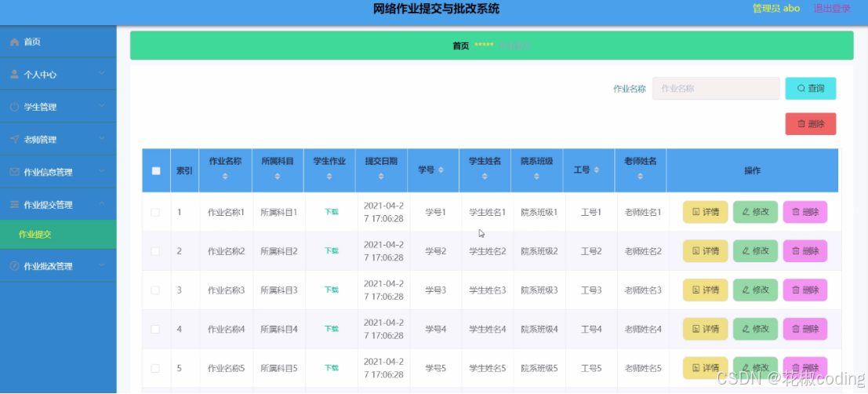
Task: Click the compass icon for 作业批改管理
Action: click(15, 266)
